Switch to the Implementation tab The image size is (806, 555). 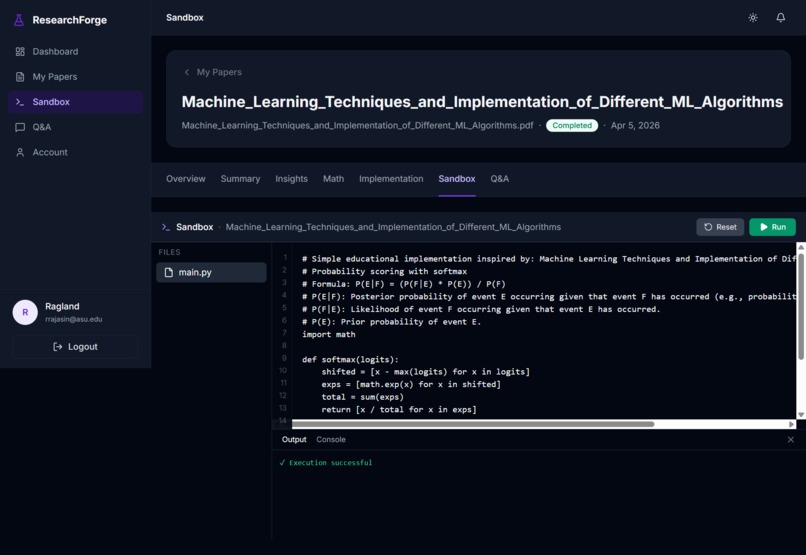[391, 179]
